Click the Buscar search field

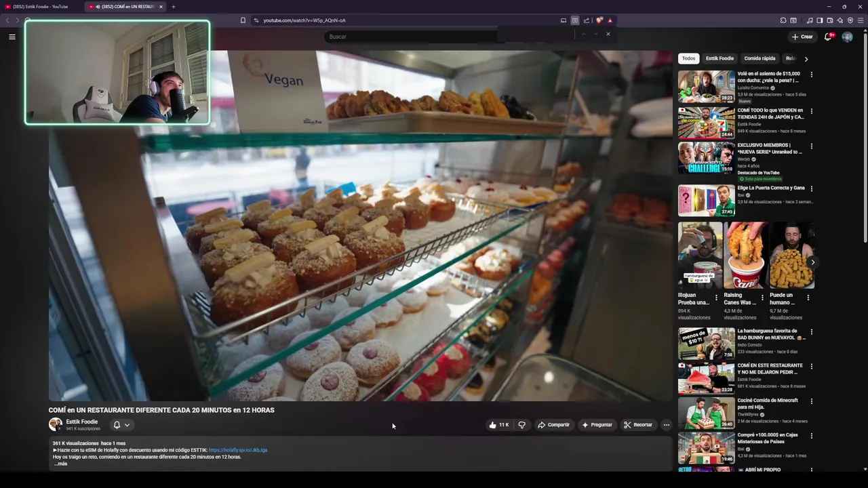(x=410, y=37)
